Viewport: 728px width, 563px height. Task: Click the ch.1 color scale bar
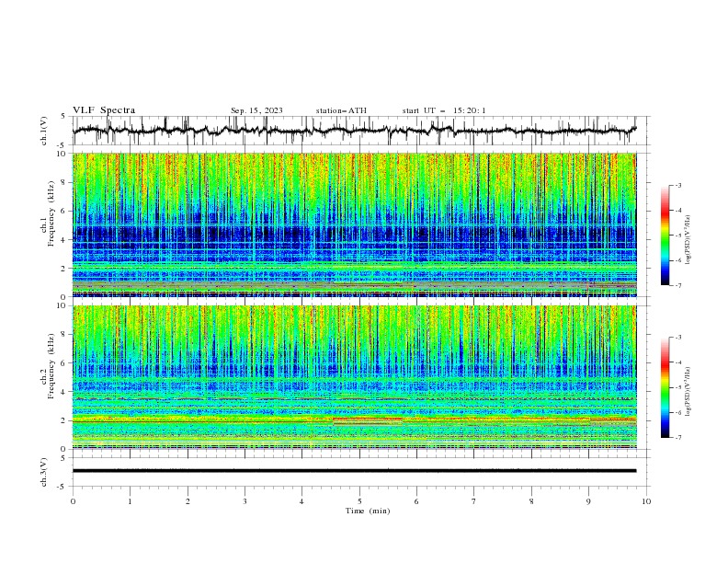tap(665, 236)
